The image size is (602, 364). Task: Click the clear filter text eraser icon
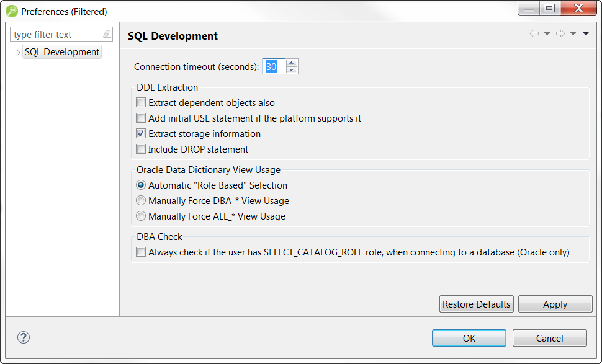click(x=107, y=35)
